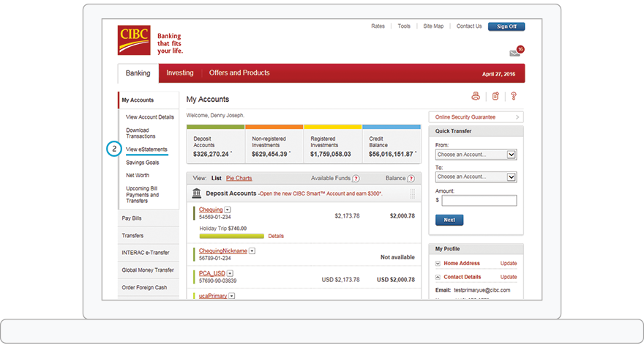Open the Tools link
The image size is (644, 348).
404,26
